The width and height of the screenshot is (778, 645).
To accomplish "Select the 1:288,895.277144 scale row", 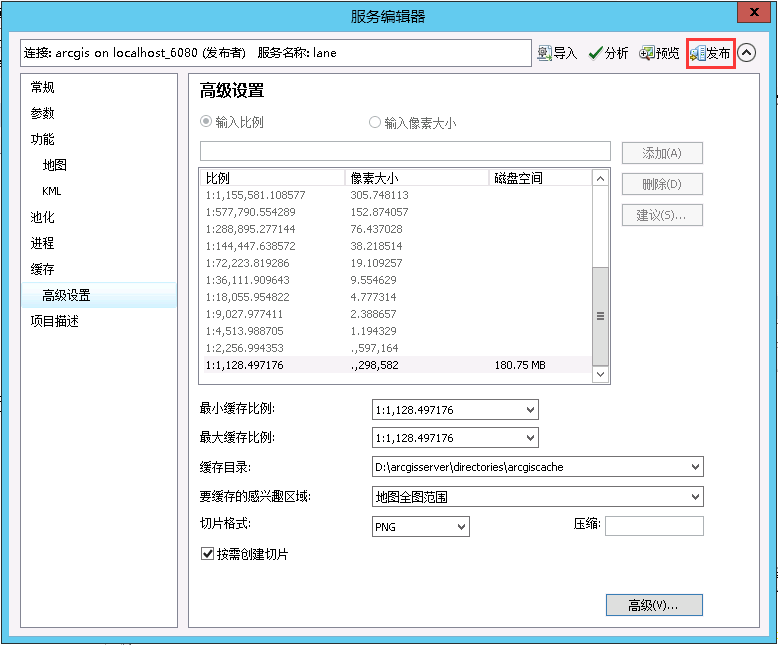I will coord(397,229).
